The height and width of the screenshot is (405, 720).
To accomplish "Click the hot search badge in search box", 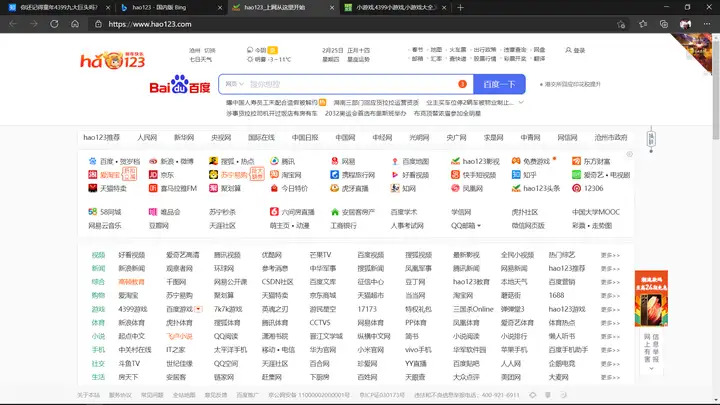I will [462, 84].
